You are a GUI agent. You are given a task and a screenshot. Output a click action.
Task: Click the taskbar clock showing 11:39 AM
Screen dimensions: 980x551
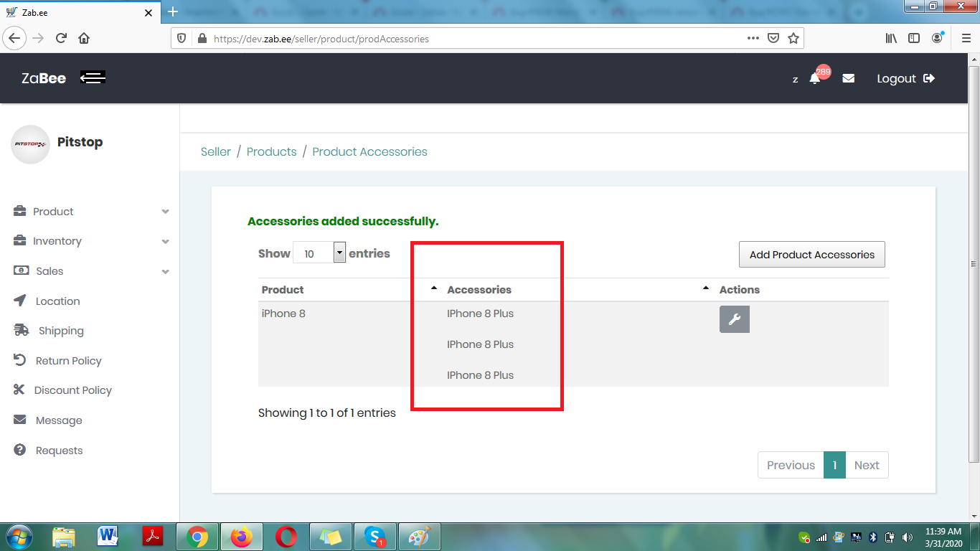(943, 537)
